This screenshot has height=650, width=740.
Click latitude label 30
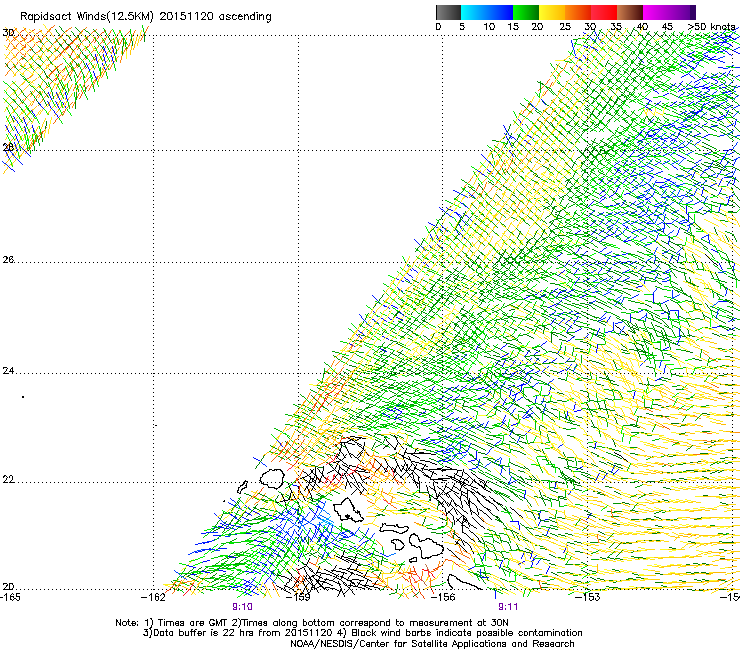pos(8,33)
